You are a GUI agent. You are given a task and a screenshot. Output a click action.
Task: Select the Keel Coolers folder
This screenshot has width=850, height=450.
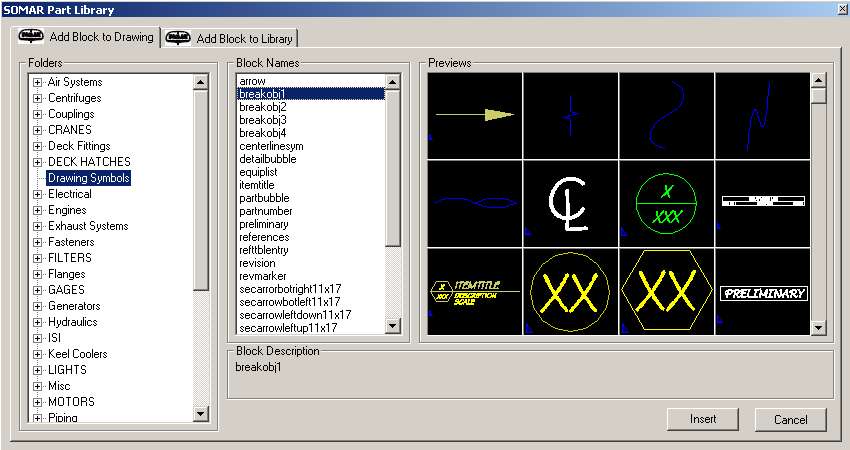pos(78,354)
